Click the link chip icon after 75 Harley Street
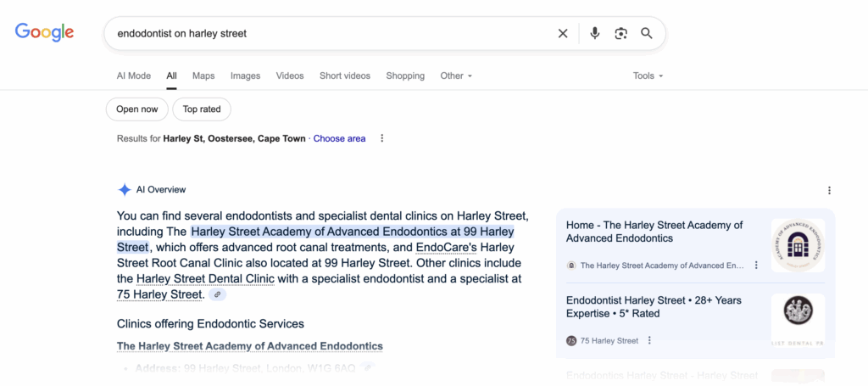This screenshot has width=868, height=386. point(218,294)
